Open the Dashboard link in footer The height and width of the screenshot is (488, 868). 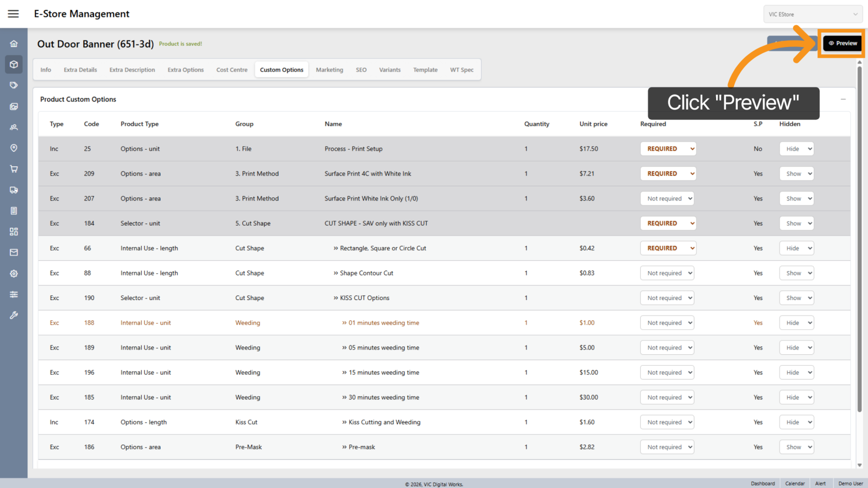(x=763, y=483)
